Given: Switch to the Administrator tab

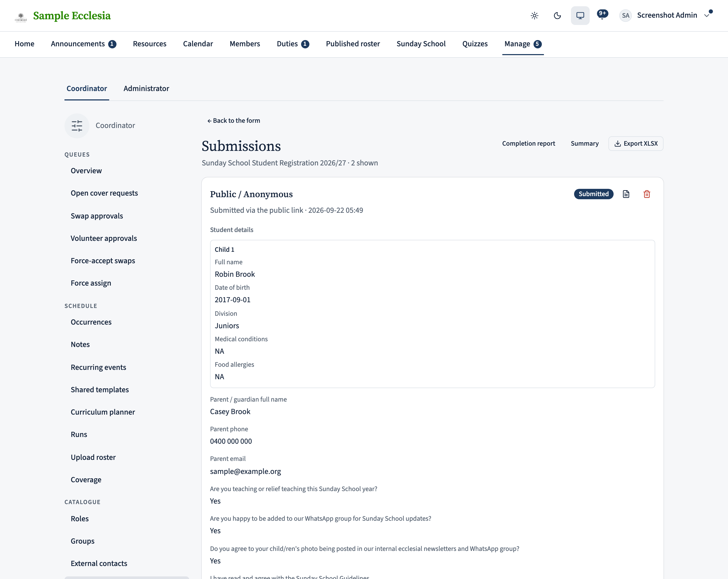Looking at the screenshot, I should [146, 88].
